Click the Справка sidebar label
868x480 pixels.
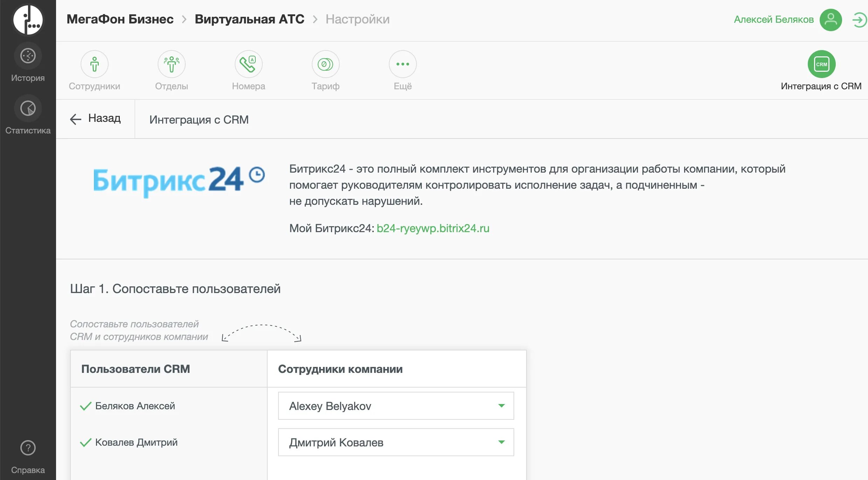point(28,470)
